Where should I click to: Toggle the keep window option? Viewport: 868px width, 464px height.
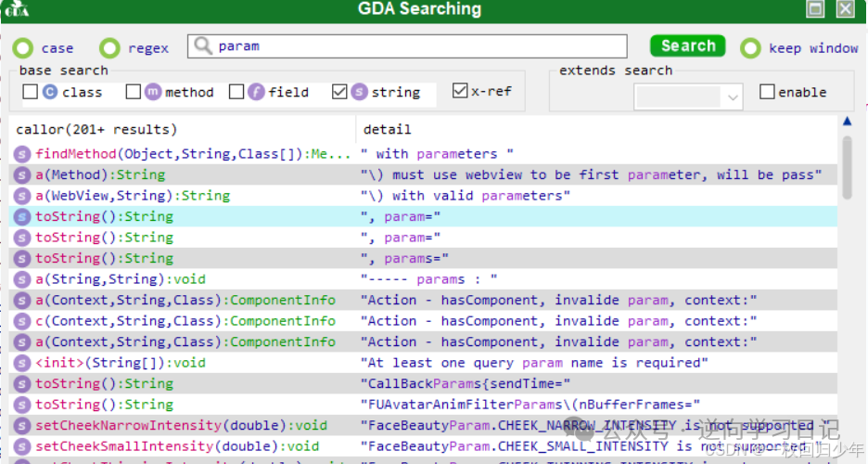750,48
